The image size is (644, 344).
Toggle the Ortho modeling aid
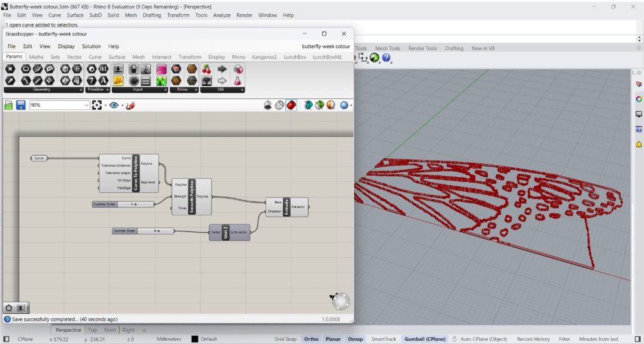(311, 339)
